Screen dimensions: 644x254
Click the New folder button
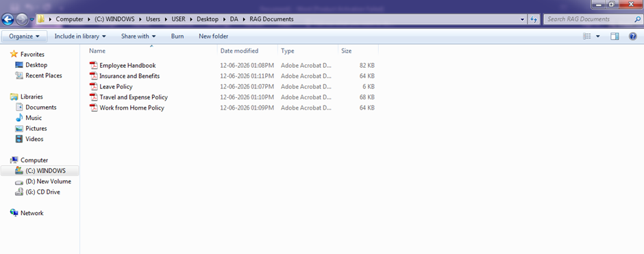pyautogui.click(x=214, y=36)
